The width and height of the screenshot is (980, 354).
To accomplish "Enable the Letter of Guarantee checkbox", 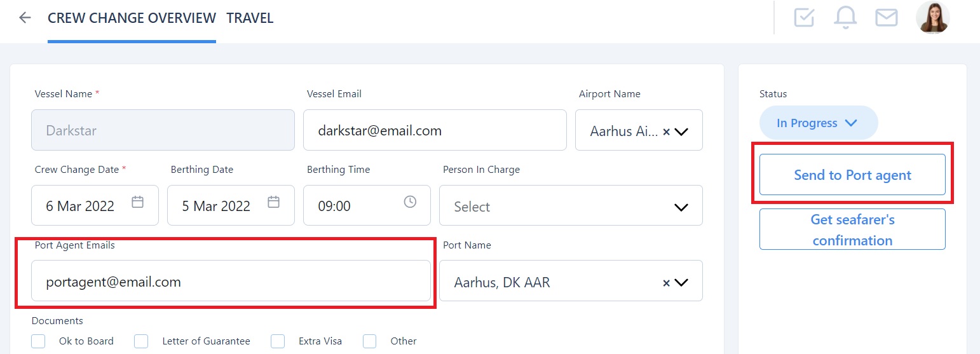I will click(x=141, y=341).
